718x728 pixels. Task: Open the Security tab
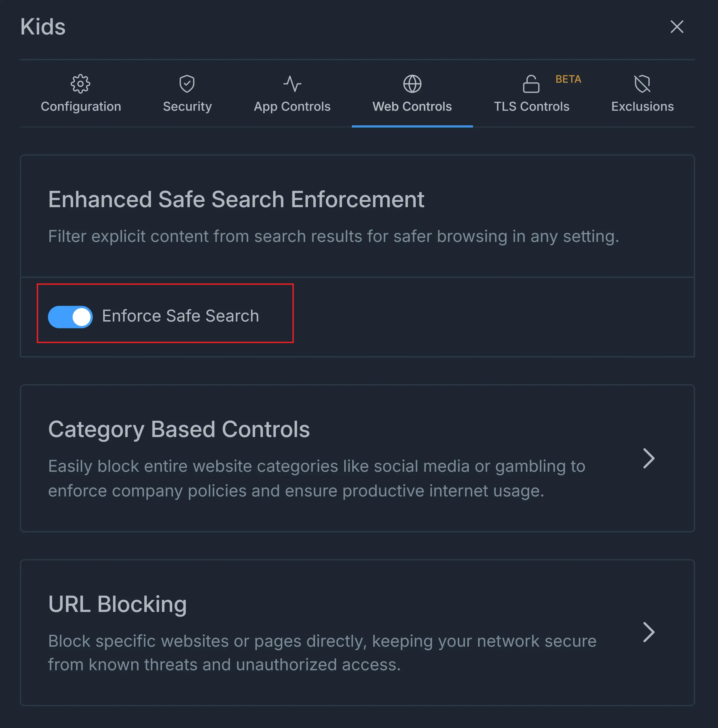pyautogui.click(x=187, y=106)
